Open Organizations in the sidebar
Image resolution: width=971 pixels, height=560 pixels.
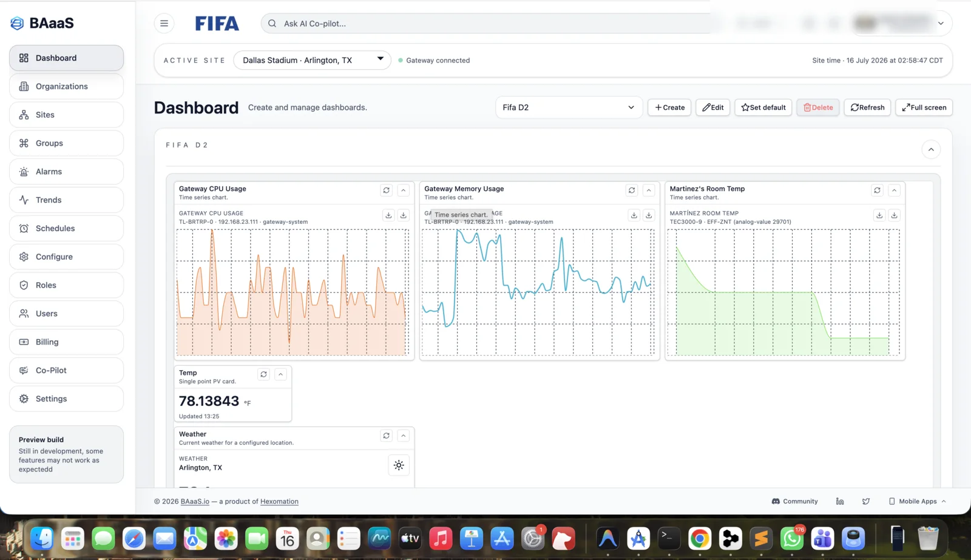point(66,87)
